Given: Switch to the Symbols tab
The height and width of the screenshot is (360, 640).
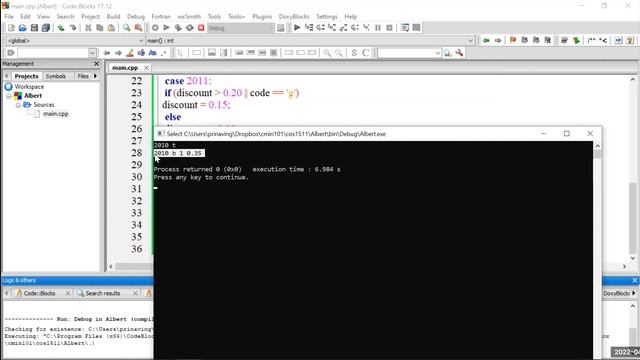Looking at the screenshot, I should pyautogui.click(x=56, y=76).
